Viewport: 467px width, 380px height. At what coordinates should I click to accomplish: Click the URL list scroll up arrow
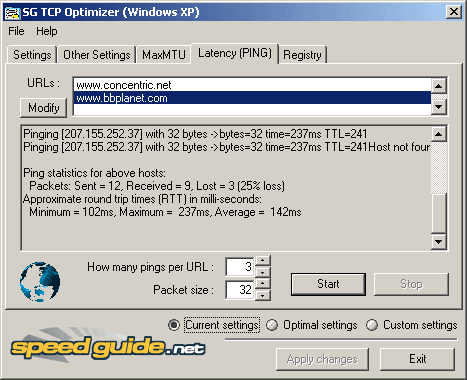(x=439, y=86)
